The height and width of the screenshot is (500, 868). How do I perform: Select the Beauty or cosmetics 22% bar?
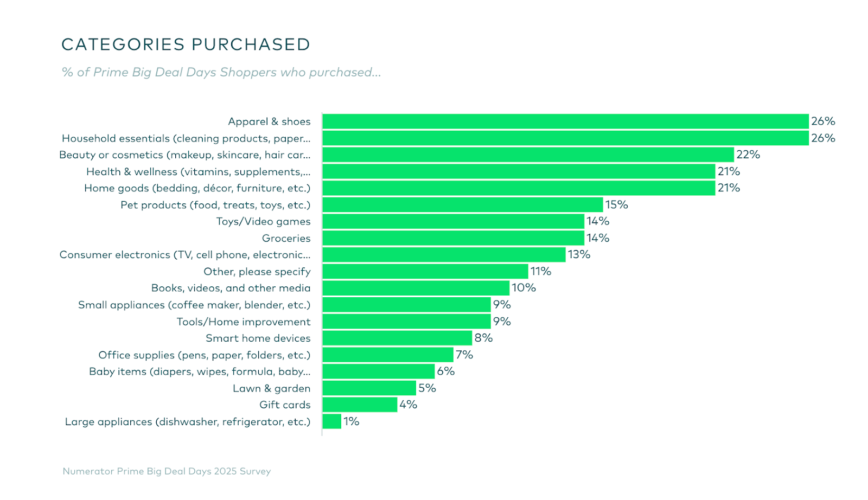pos(528,155)
